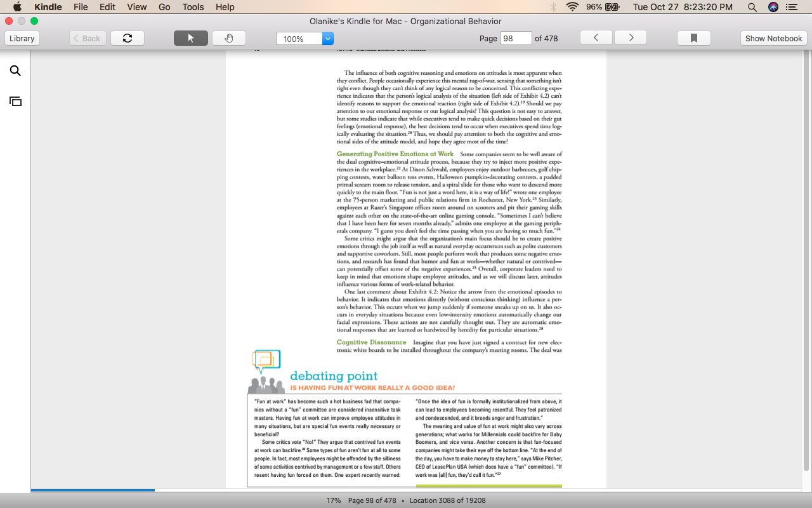Select the hand pan tool

click(x=229, y=38)
